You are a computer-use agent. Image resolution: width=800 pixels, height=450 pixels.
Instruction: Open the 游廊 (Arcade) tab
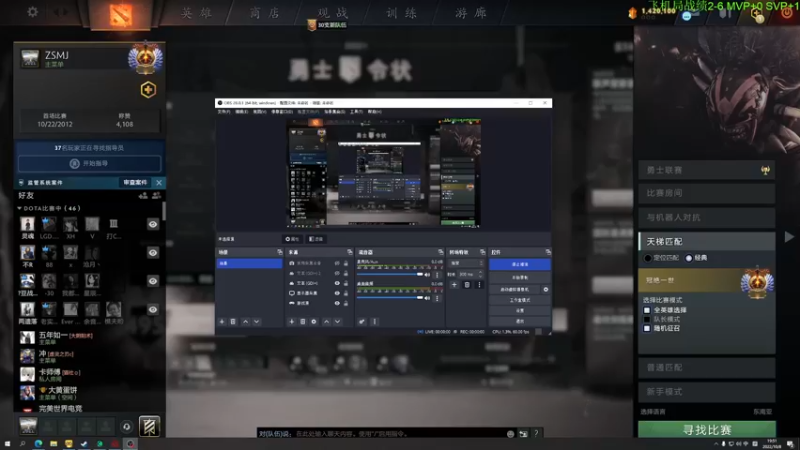coord(471,13)
